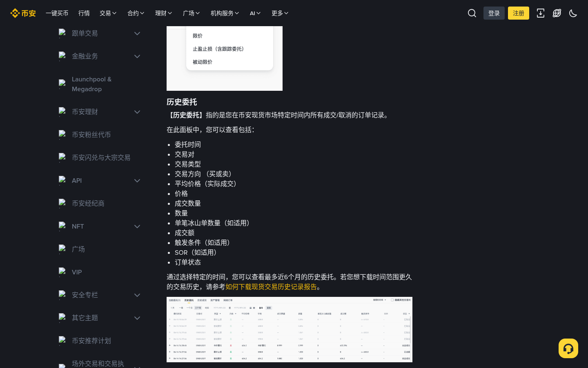Click the icon beside 币安经纪商
Viewport: 588px width, 368px height.
62,203
